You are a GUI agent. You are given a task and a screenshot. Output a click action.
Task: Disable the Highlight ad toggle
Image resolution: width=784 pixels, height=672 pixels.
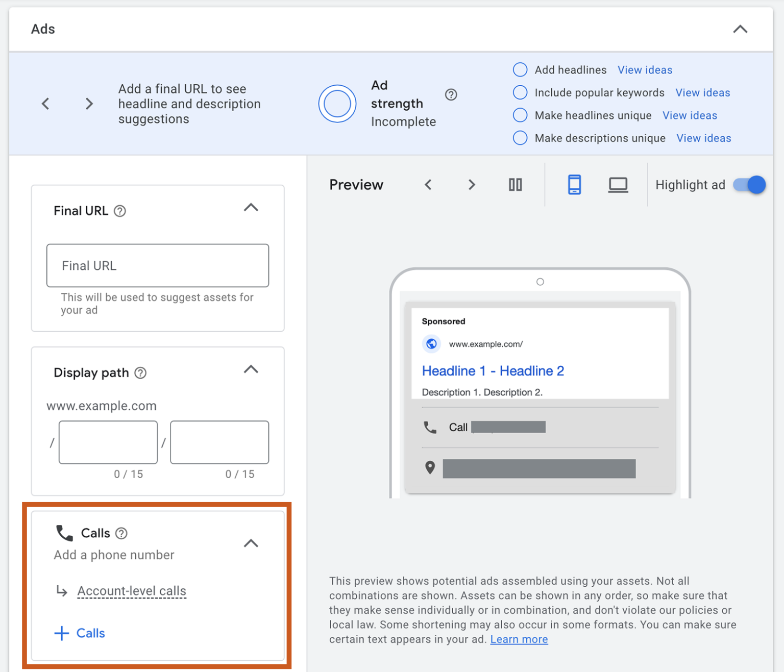click(x=749, y=185)
